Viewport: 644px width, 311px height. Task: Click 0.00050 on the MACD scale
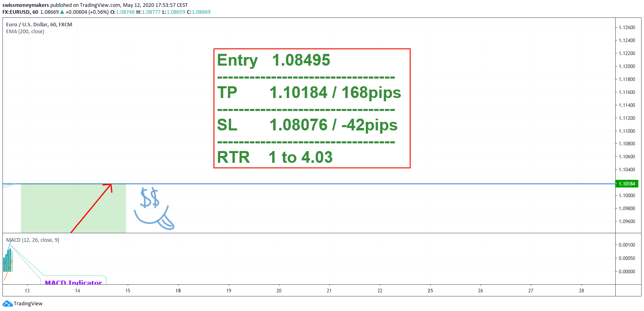point(627,258)
